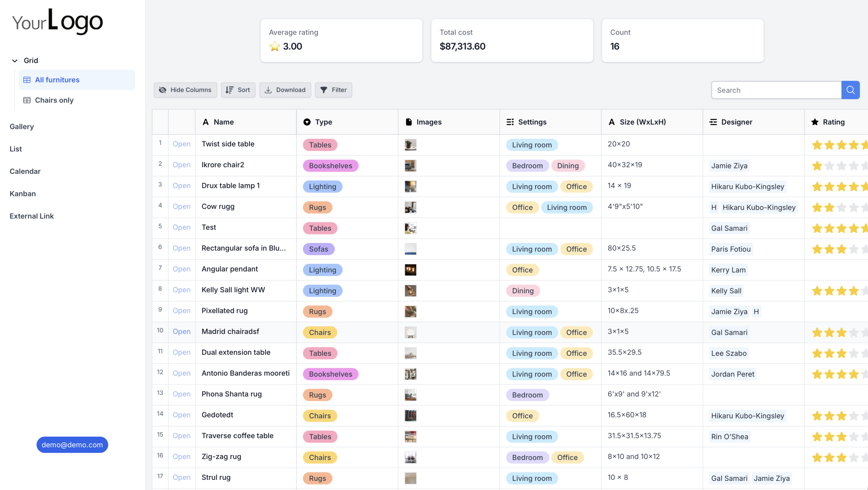Screen dimensions: 868x490
Task: Click the blue search magnifier button
Action: 850,90
